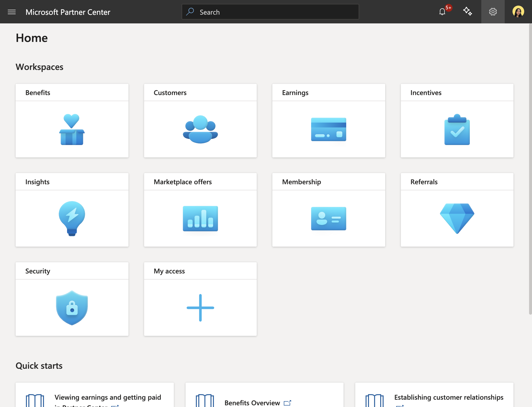532x407 pixels.
Task: Open the Customers workspace title
Action: tap(170, 93)
